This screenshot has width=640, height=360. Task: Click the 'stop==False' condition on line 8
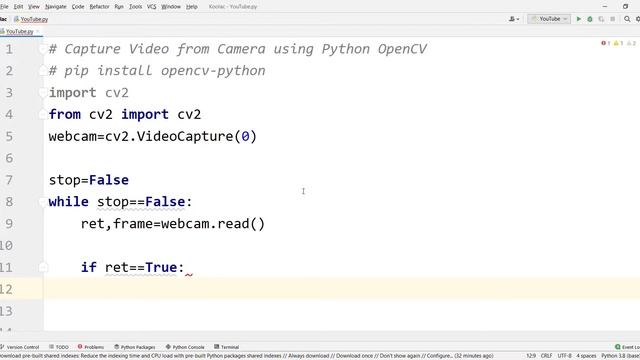coord(141,202)
